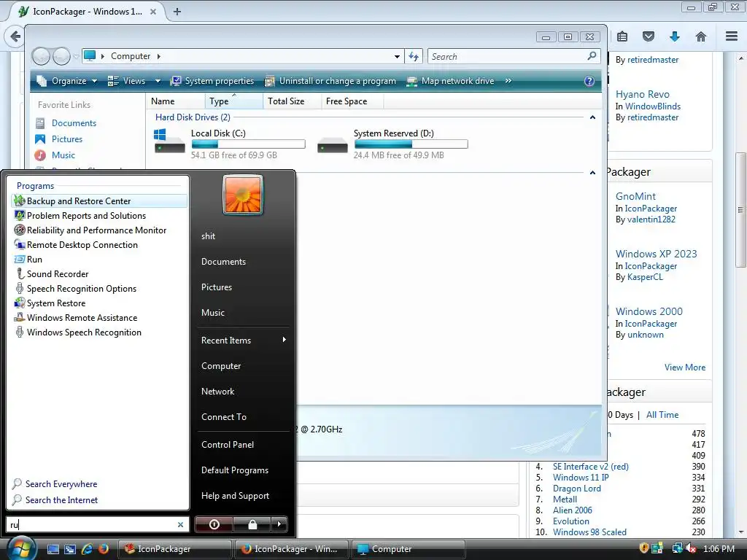Select Network in the Start menu
The image size is (747, 560).
217,392
